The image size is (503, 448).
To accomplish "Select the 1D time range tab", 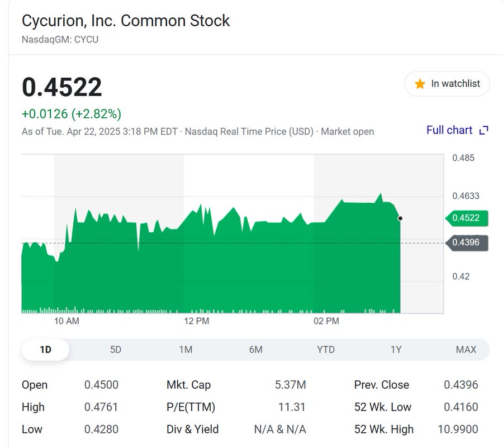I will 45,349.
